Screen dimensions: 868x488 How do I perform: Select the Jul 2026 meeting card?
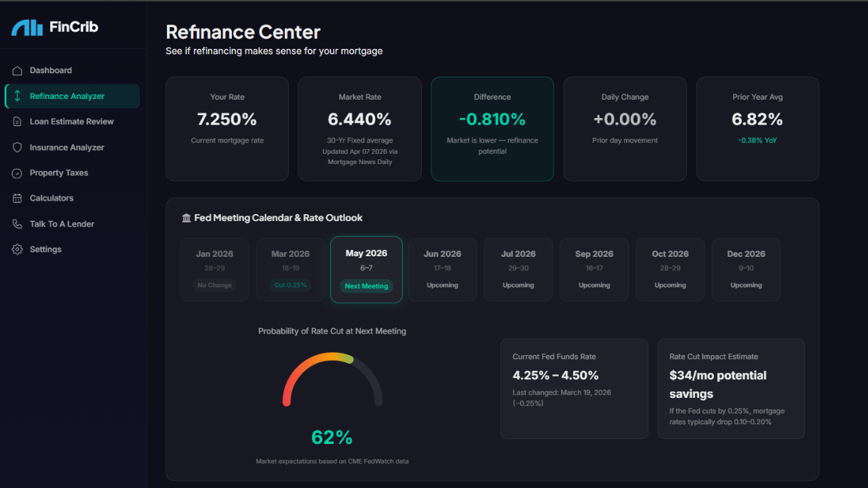[518, 270]
